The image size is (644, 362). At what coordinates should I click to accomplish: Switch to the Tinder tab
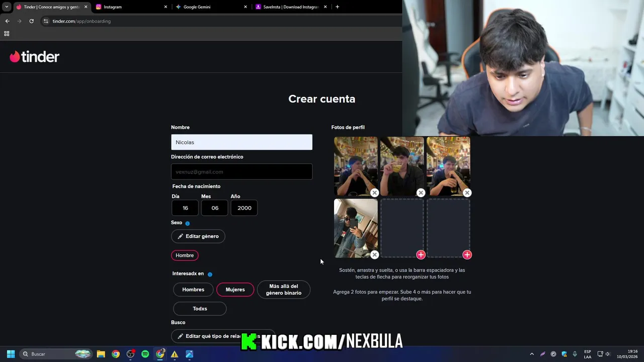pos(51,7)
